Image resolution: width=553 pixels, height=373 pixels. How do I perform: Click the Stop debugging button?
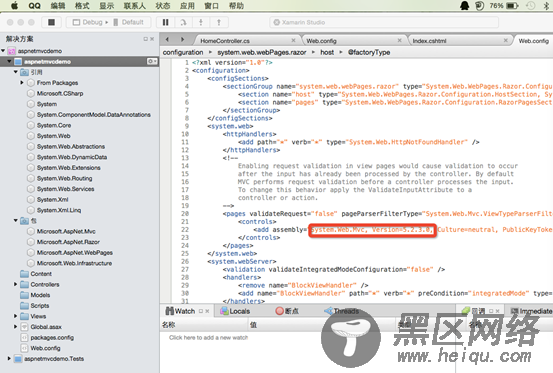click(x=51, y=22)
